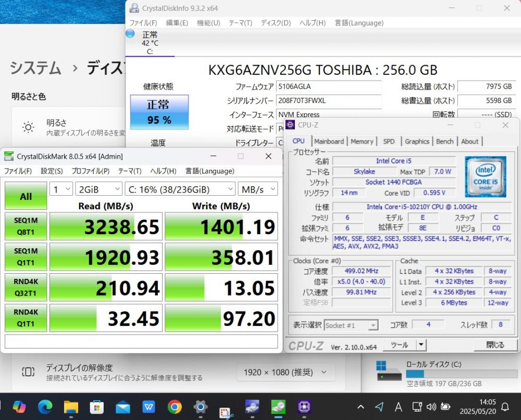Switch to the Bench tab in CPU-Z
Screen dimensions: 521x420
click(x=444, y=142)
